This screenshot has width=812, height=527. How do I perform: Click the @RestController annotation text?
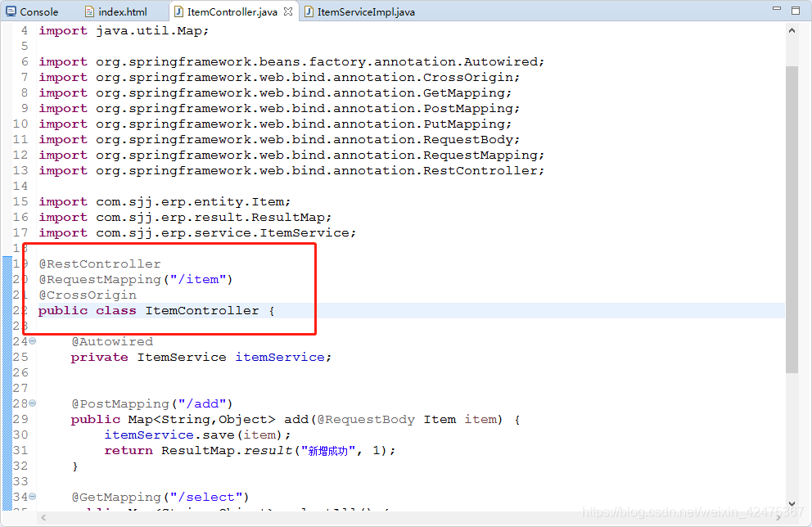point(100,264)
